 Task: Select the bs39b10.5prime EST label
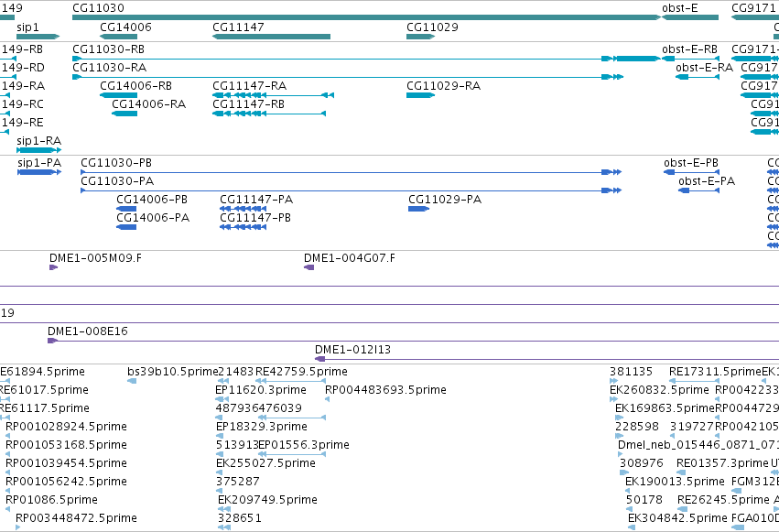[173, 372]
